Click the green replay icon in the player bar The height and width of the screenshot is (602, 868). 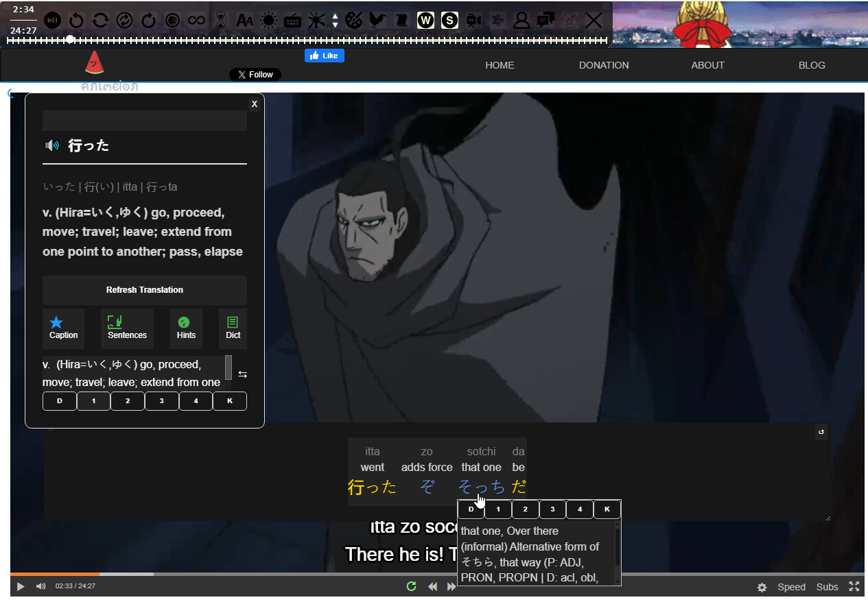click(412, 586)
